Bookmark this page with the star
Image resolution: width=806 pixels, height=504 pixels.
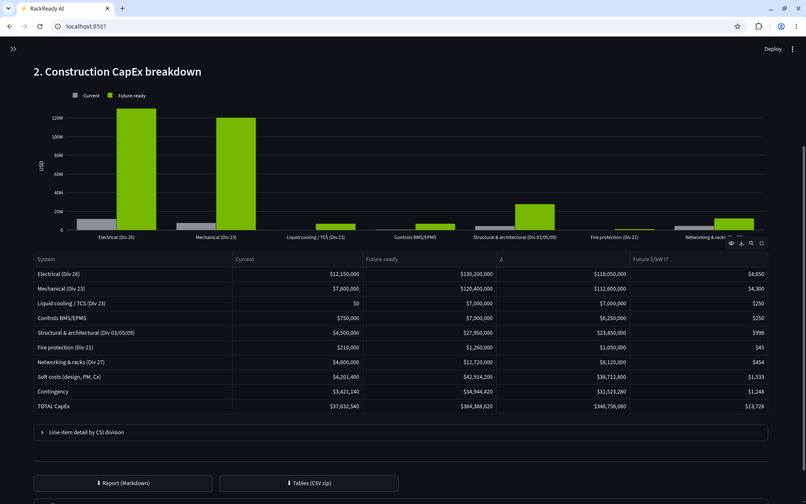pos(737,26)
